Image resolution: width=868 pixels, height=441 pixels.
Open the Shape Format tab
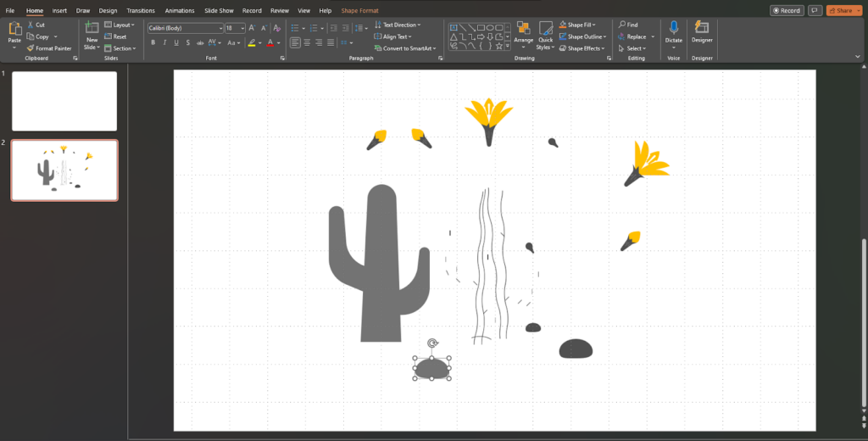(x=359, y=10)
